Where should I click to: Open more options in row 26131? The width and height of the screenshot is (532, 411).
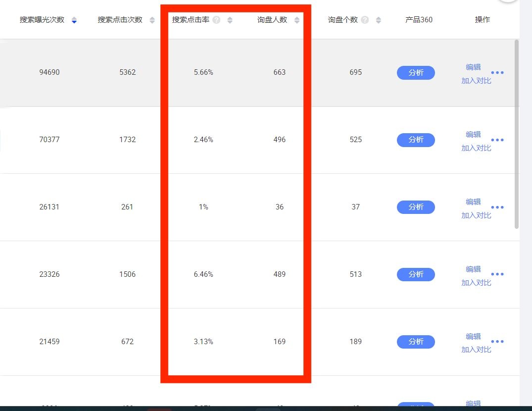(497, 207)
